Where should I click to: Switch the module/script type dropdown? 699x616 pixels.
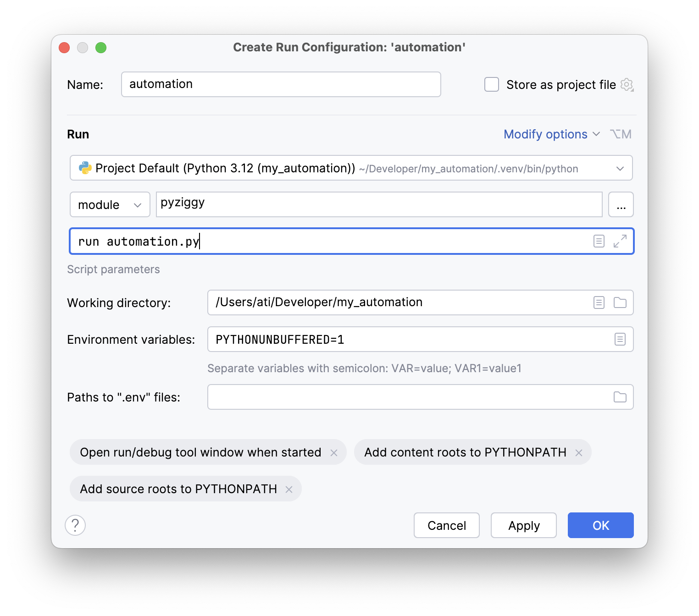(x=110, y=204)
